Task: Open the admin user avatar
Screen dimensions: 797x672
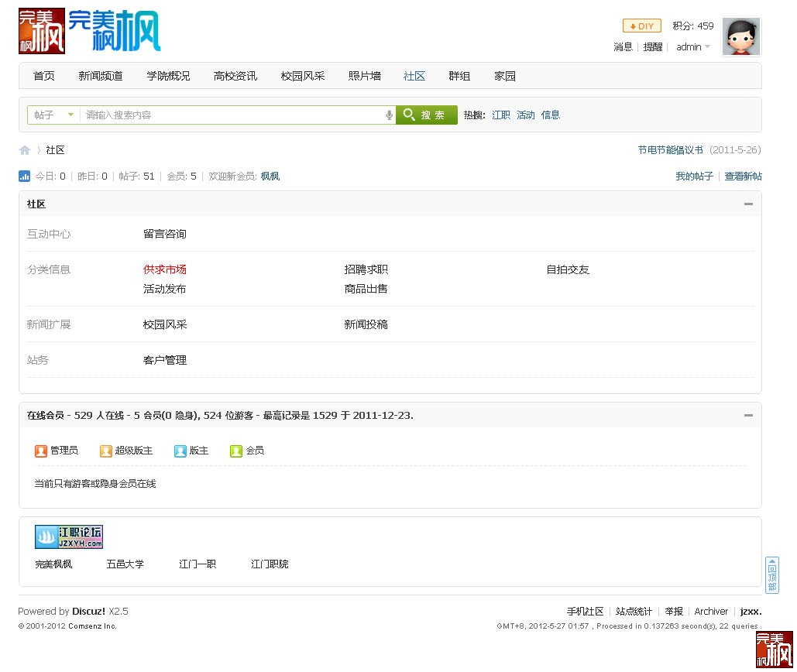Action: [x=741, y=36]
